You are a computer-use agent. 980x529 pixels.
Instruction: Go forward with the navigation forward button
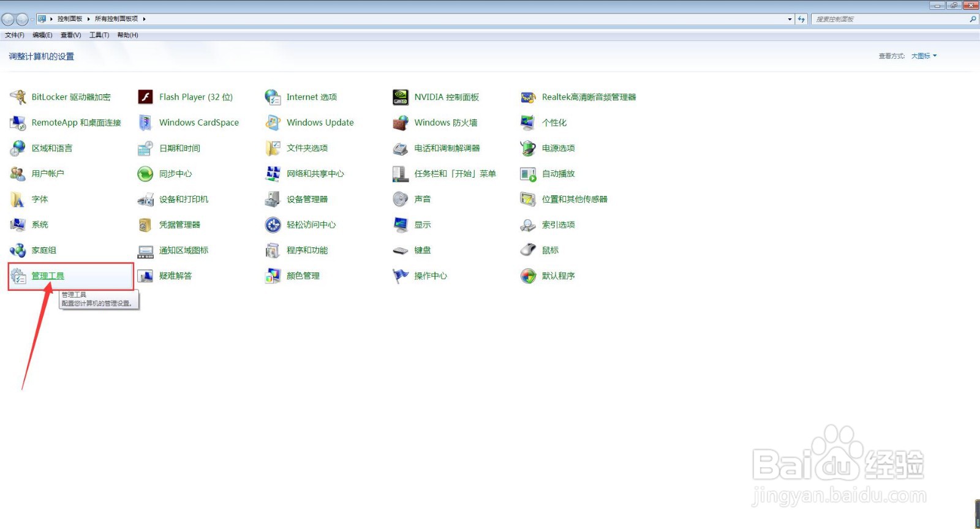coord(22,19)
